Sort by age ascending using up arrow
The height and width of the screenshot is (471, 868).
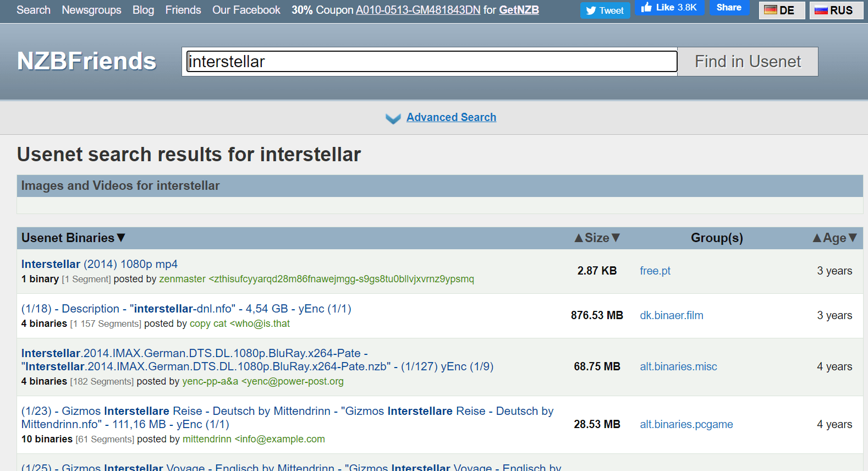pos(817,238)
